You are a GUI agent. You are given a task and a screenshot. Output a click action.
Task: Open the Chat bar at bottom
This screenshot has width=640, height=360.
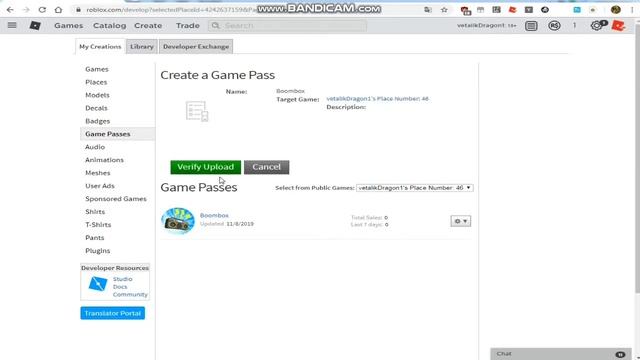(561, 354)
